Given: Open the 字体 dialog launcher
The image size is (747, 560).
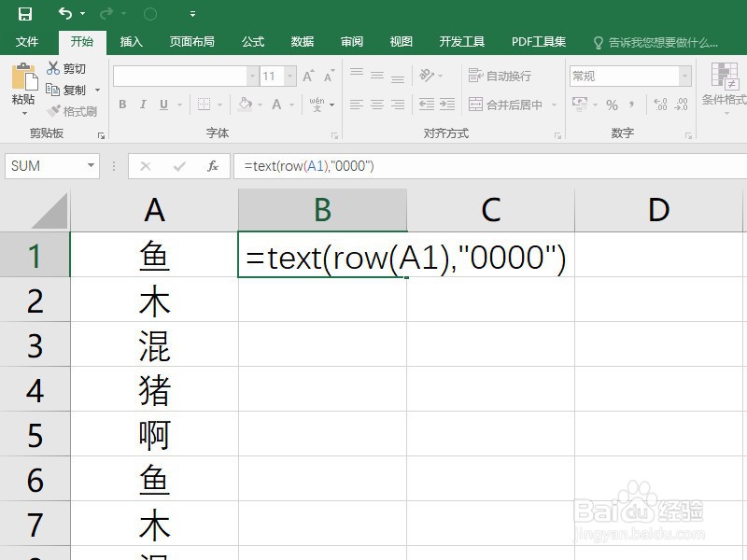Looking at the screenshot, I should tap(334, 135).
